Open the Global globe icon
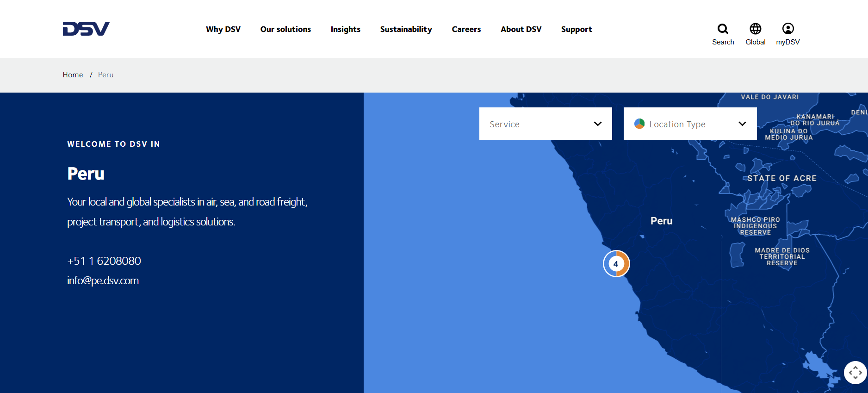Viewport: 868px width, 393px height. pos(755,29)
